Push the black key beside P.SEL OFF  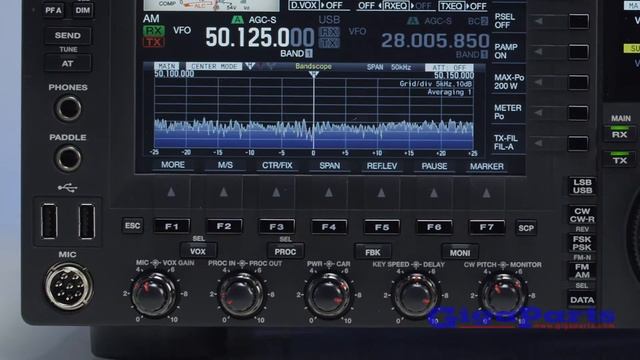click(579, 21)
